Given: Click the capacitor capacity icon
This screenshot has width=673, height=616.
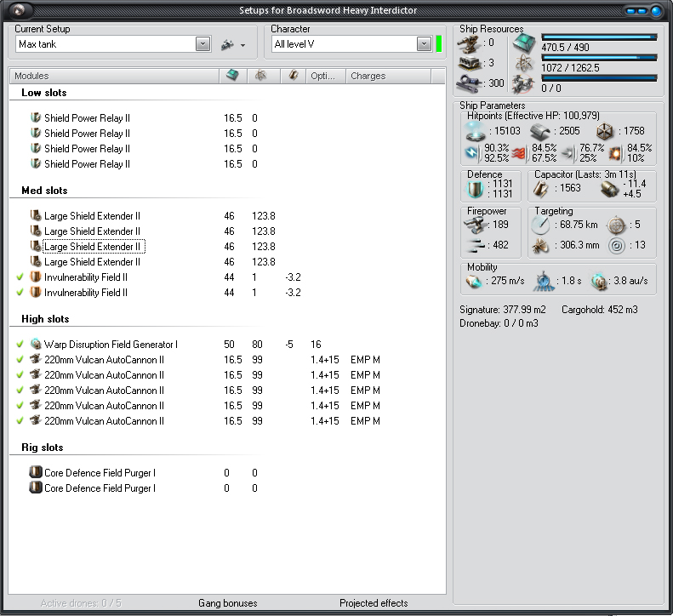Looking at the screenshot, I should 540,188.
